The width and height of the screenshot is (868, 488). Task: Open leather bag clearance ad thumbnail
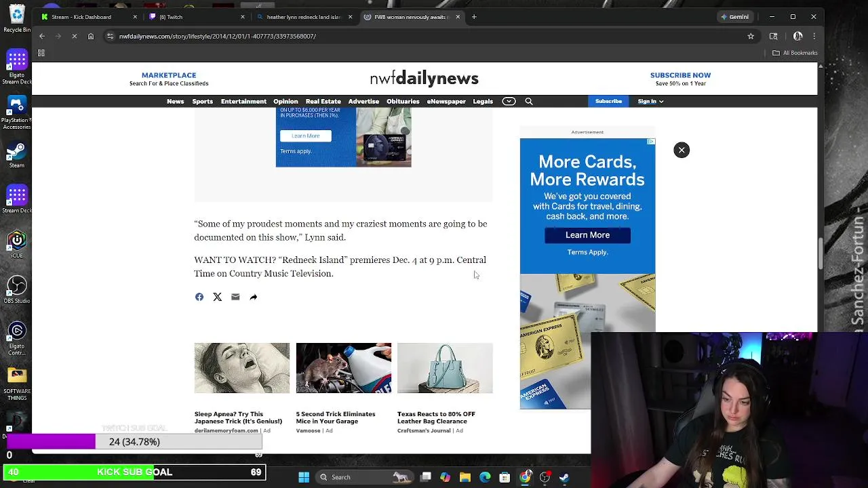pos(445,368)
